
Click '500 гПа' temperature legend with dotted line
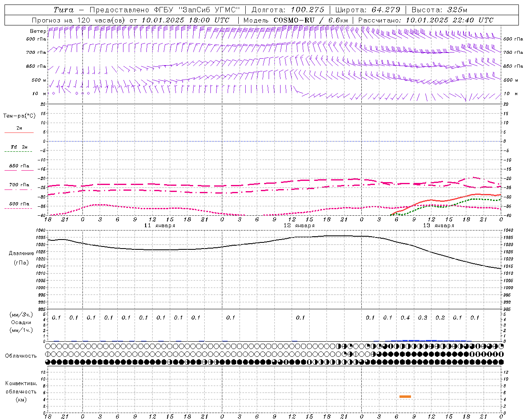19,204
